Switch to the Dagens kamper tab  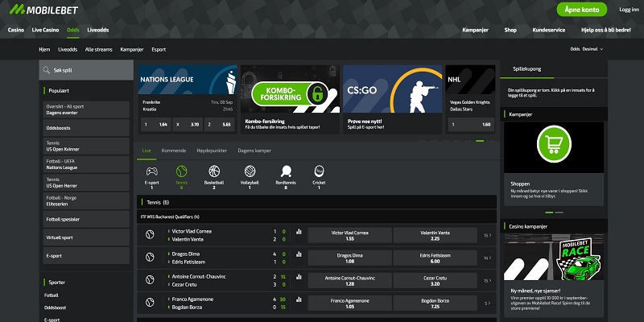pyautogui.click(x=254, y=151)
